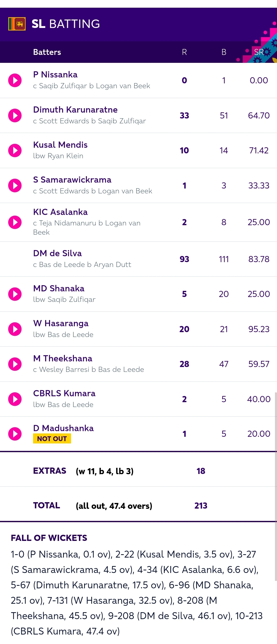
Task: Play S Samarawickrama dismissal video
Action: coord(15,185)
